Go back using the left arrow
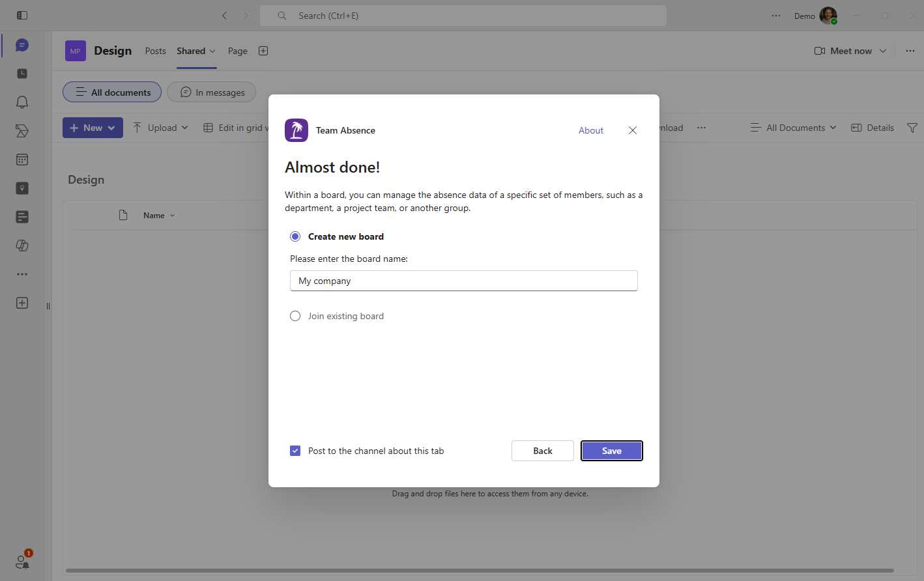Screen dimensions: 924x581 pyautogui.click(x=224, y=16)
